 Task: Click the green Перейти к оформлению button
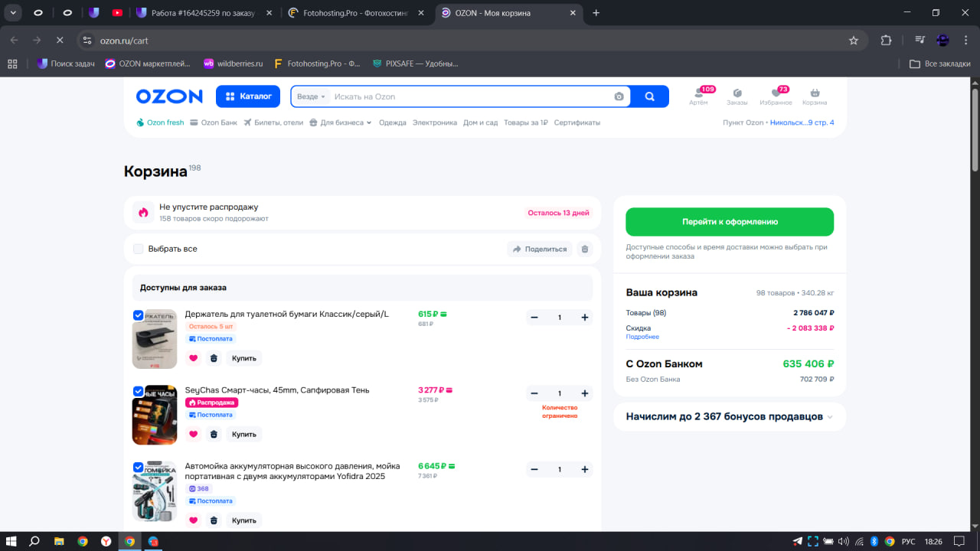click(x=730, y=222)
